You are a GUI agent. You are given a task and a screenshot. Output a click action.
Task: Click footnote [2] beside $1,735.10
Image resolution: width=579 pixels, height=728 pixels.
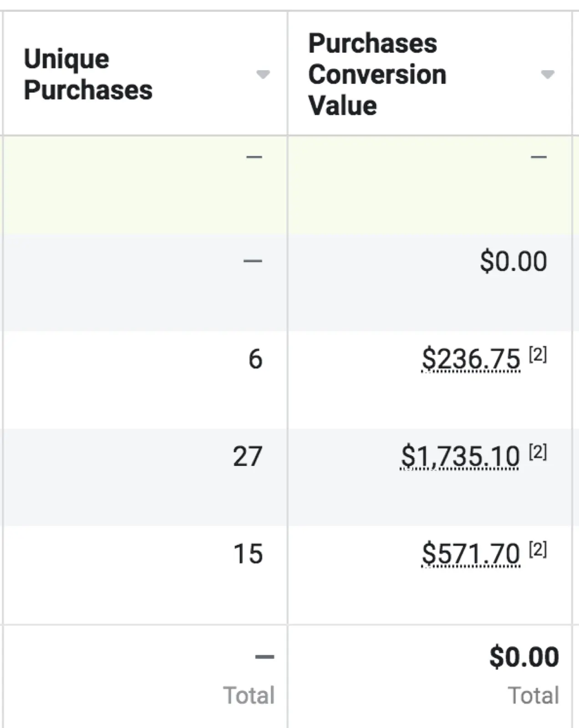pos(538,452)
